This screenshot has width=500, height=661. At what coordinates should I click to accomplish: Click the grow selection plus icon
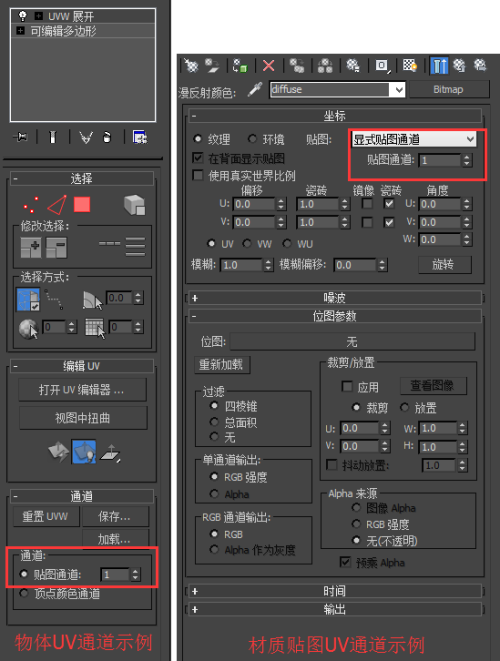click(31, 247)
